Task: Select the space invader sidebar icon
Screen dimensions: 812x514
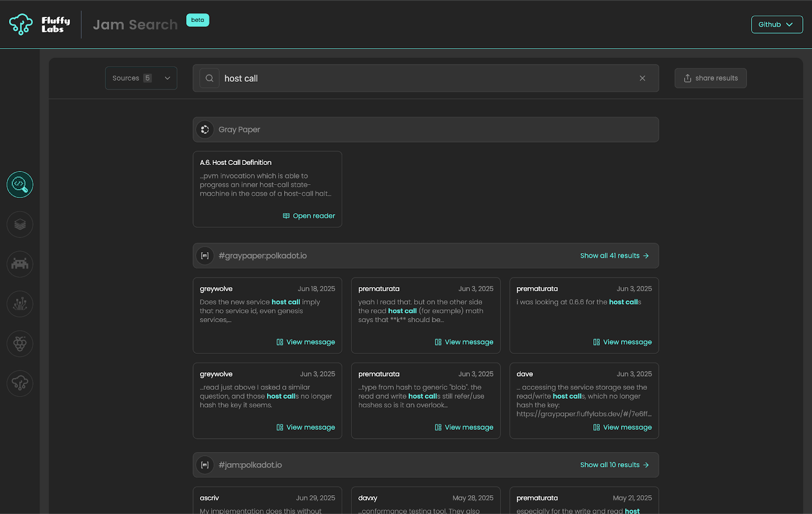Action: [x=20, y=264]
